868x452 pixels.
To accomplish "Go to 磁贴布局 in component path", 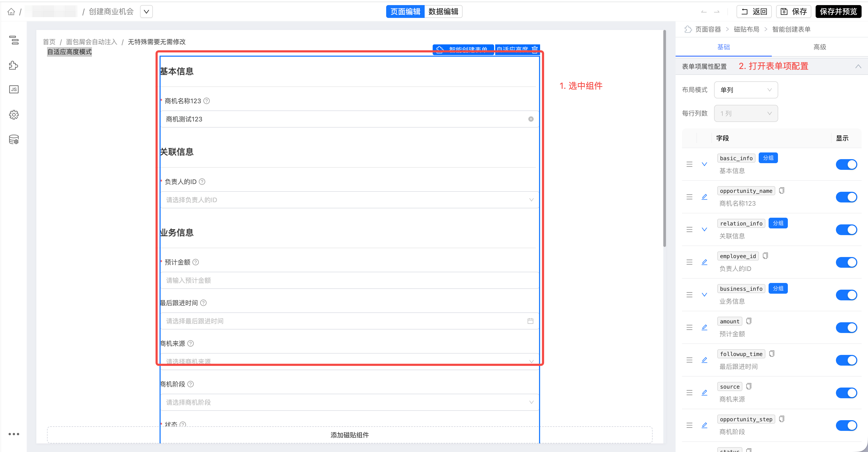I will point(746,29).
